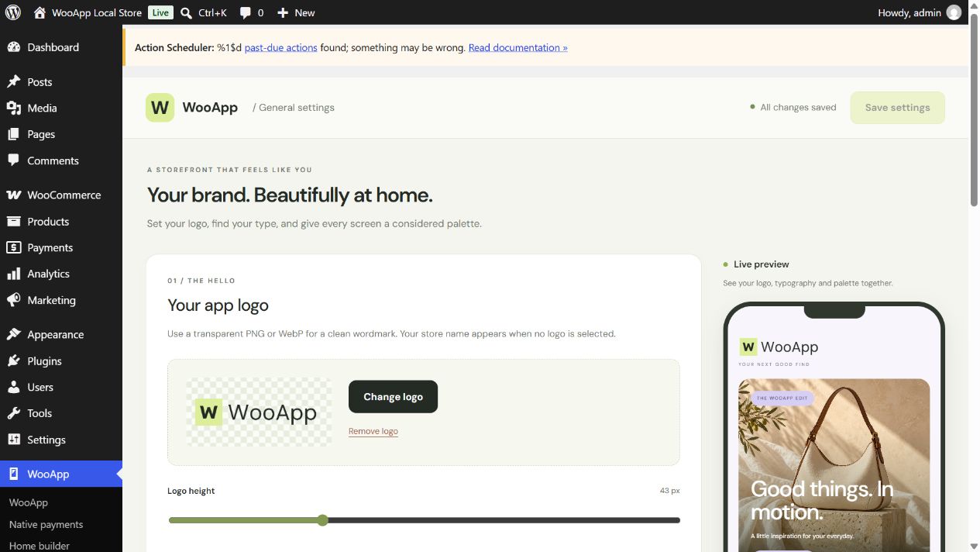The height and width of the screenshot is (552, 980).
Task: Click the Save settings button
Action: pyautogui.click(x=897, y=108)
